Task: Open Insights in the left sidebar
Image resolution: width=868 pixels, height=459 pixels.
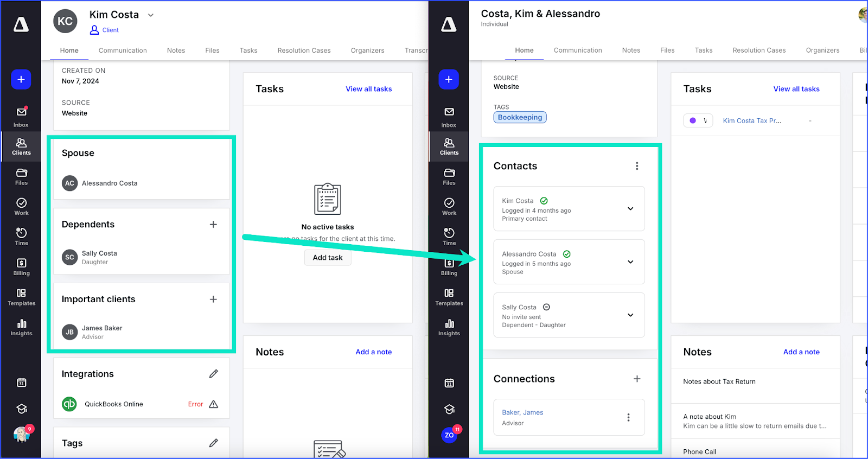Action: (21, 327)
